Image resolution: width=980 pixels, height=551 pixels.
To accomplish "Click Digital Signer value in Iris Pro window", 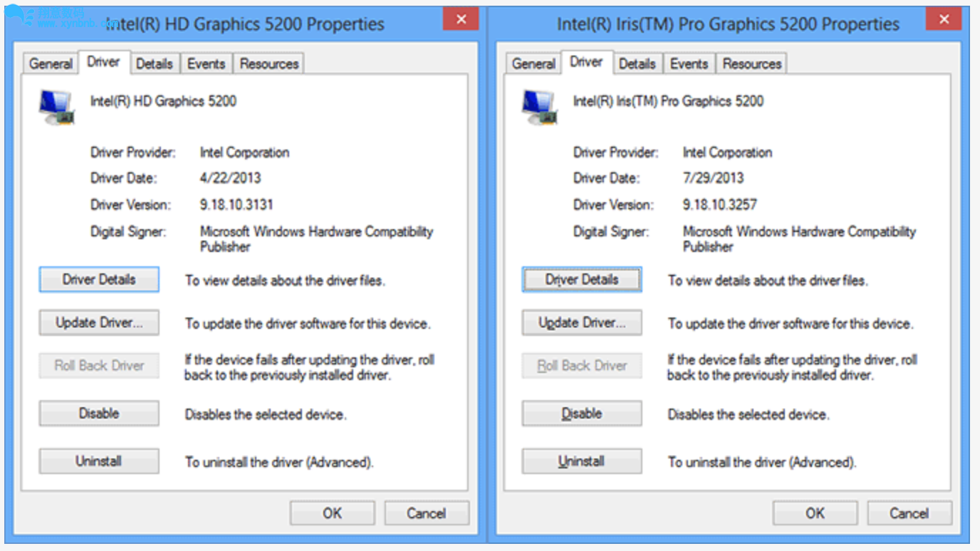I will [x=799, y=239].
